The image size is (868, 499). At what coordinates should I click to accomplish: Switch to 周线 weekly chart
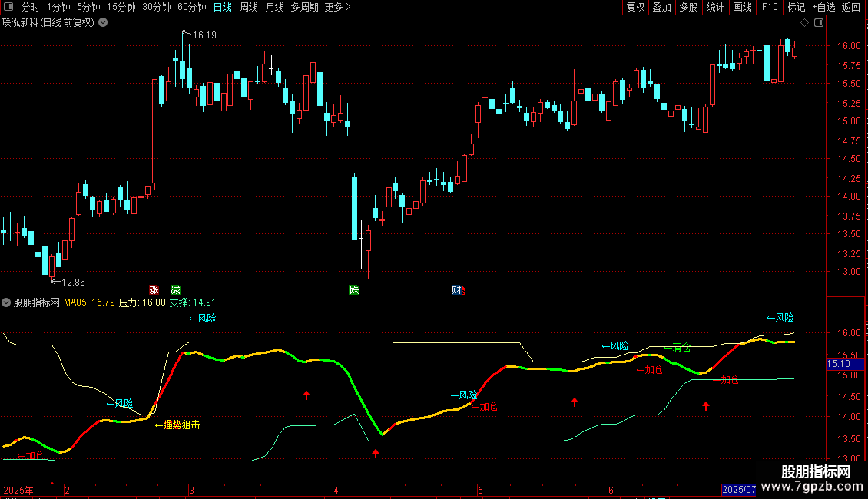249,7
